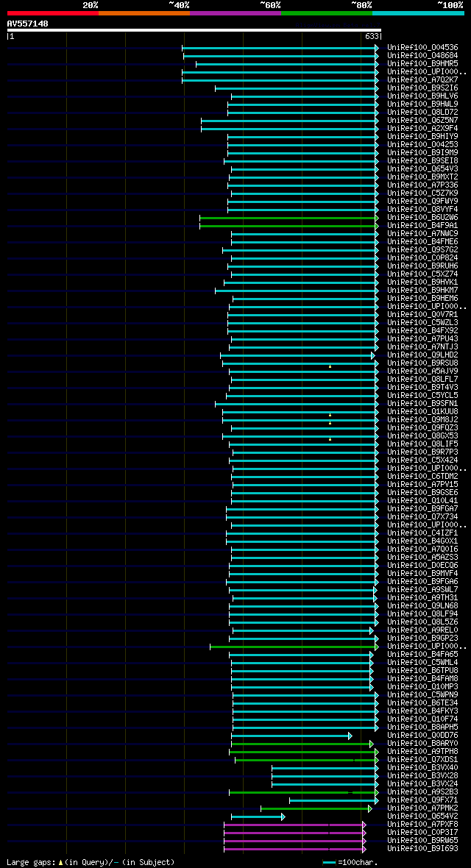Select hit label UniRef100_Q9LHD2
Screen dimensions: 471x868
[x=422, y=355]
